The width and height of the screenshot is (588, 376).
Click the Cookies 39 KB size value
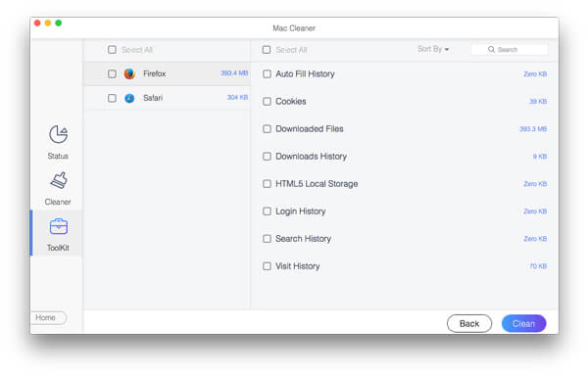coord(538,102)
